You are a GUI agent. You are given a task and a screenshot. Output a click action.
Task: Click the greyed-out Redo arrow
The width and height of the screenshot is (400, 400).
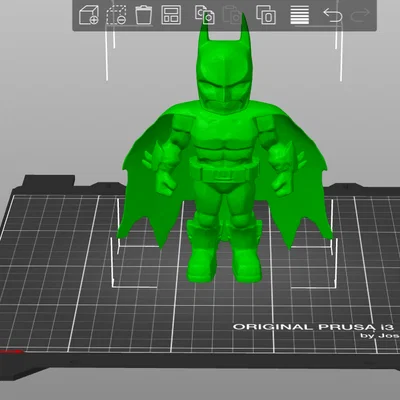[360, 15]
